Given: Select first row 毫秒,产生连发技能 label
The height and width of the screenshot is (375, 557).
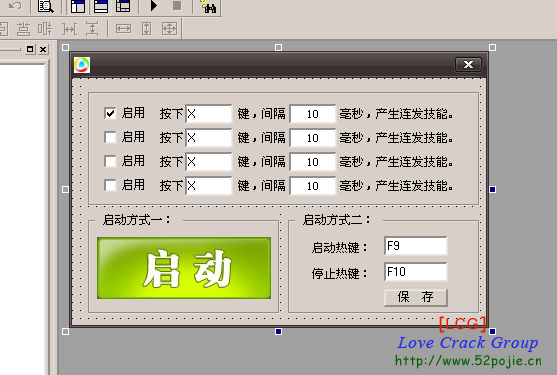Looking at the screenshot, I should coord(396,114).
